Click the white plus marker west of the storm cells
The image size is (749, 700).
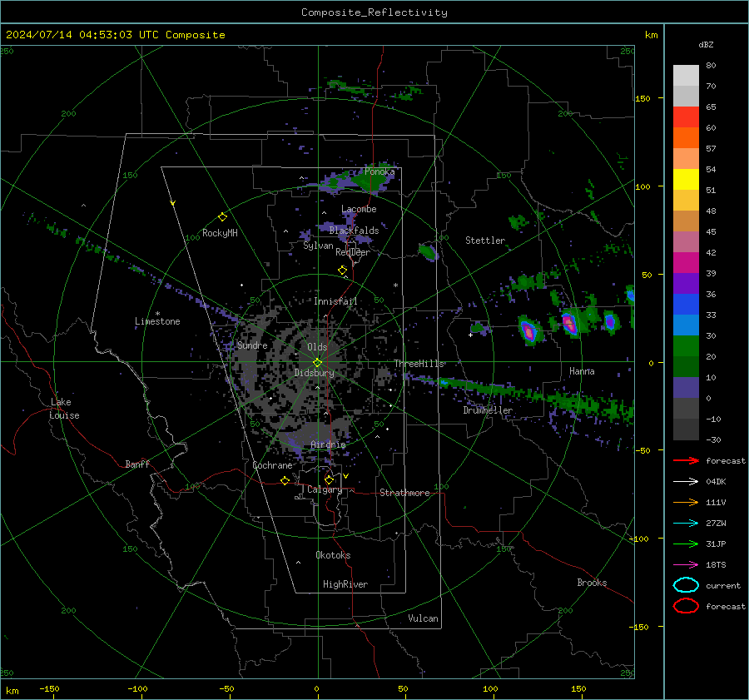point(470,335)
